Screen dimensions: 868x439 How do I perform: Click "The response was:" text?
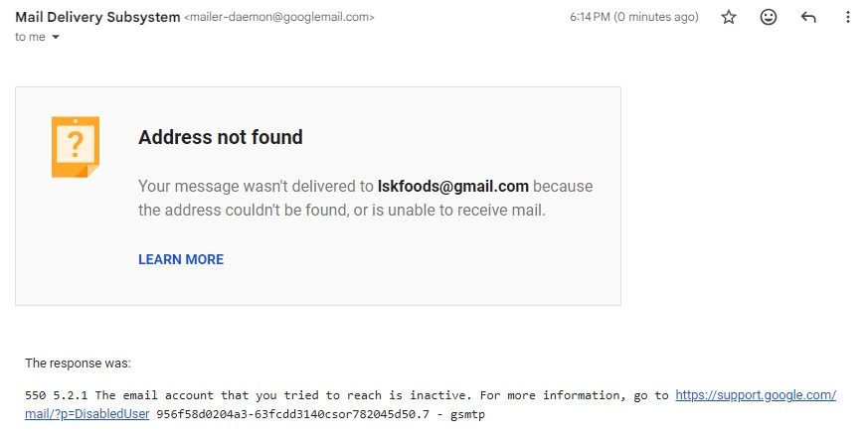point(78,364)
